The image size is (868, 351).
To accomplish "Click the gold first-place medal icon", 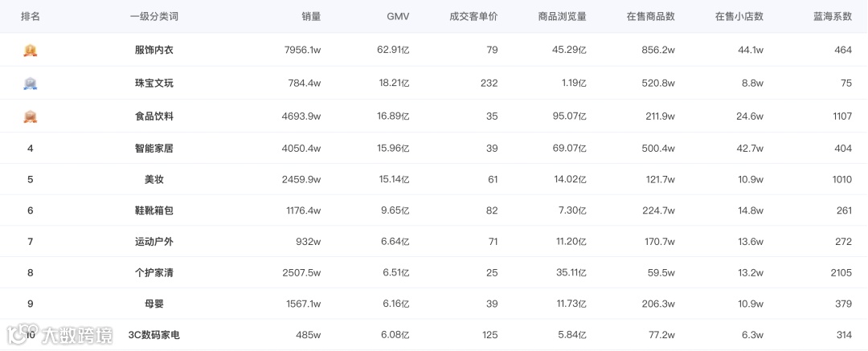I will 31,50.
